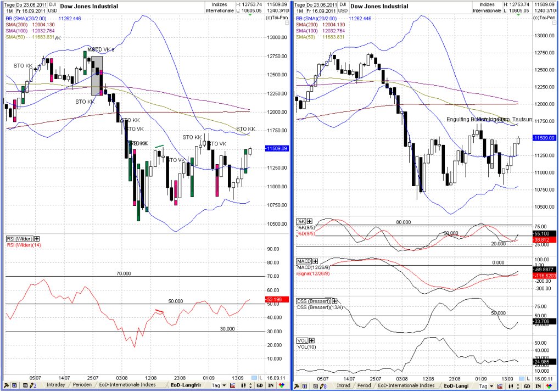559x392 pixels.
Task: Click the plus icon beside the MACD label
Action: (315, 261)
